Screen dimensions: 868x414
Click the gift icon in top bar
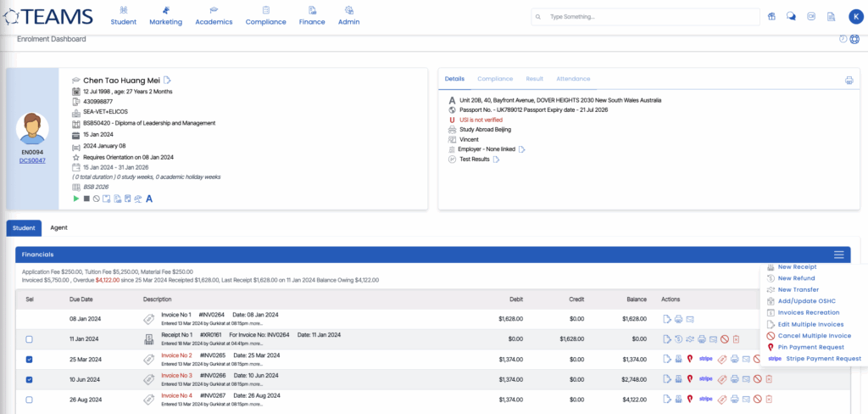pos(771,16)
